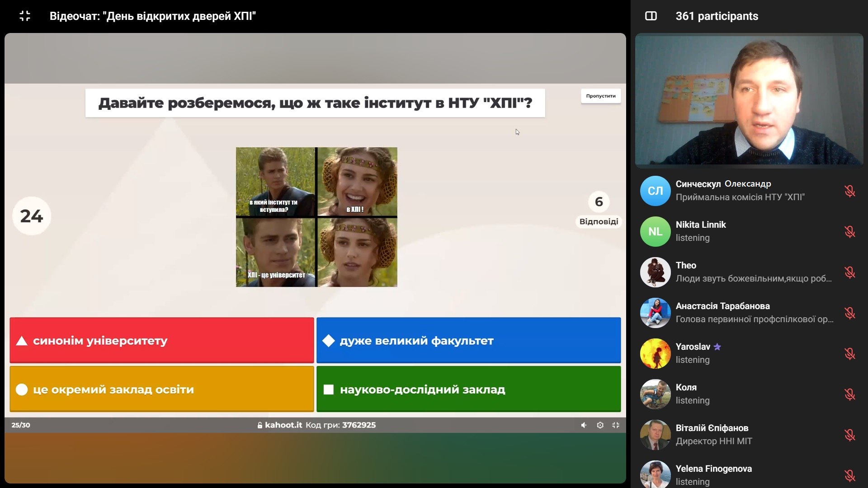The image size is (868, 488).
Task: Click muted microphone icon for Nikita Linnik
Action: [850, 231]
